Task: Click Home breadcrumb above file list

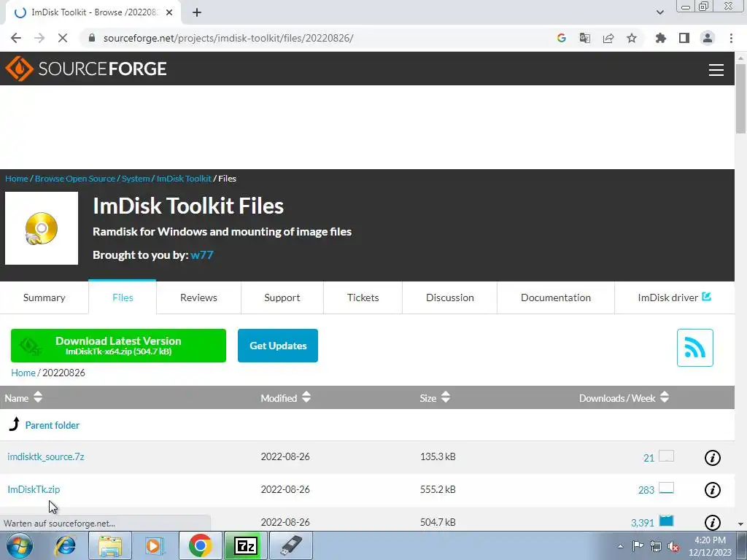Action: (x=23, y=373)
